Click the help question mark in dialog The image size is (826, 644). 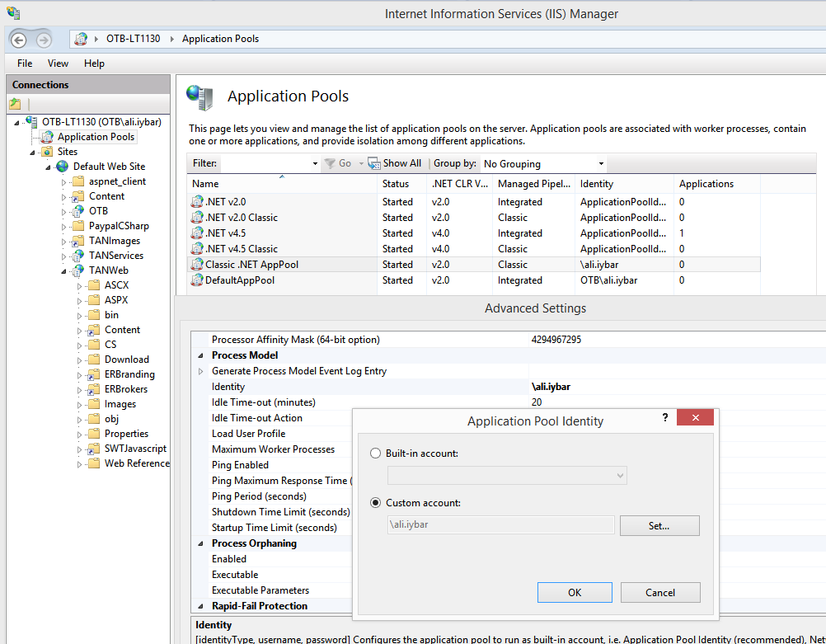point(665,418)
